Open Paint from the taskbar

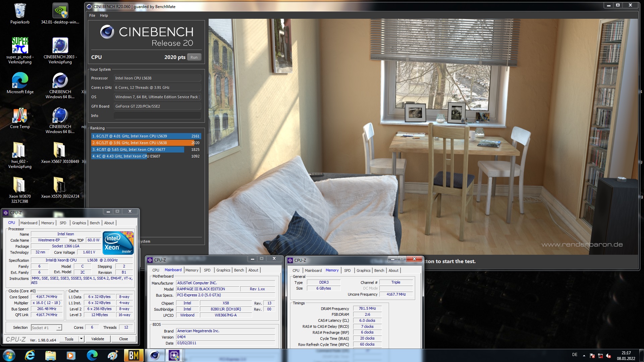pyautogui.click(x=113, y=355)
